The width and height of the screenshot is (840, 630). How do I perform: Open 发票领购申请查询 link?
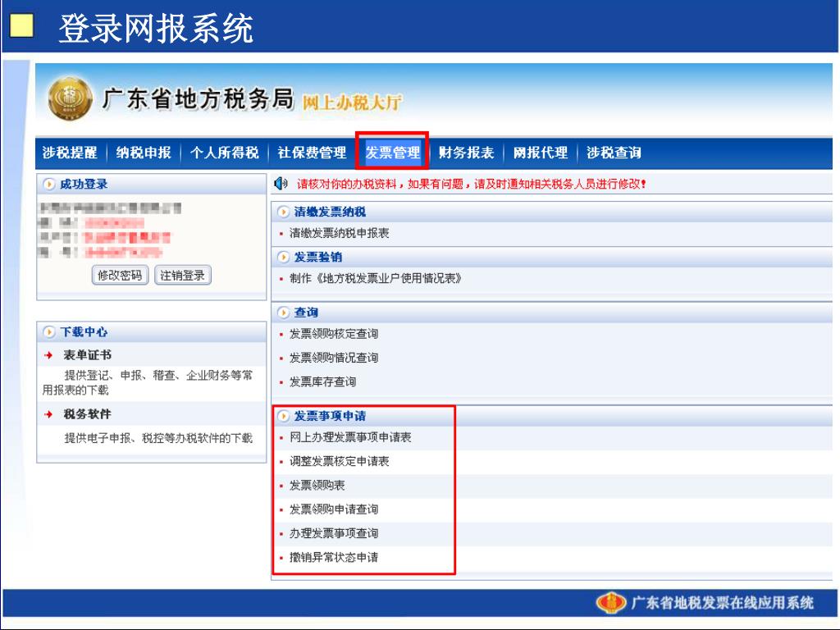point(334,509)
